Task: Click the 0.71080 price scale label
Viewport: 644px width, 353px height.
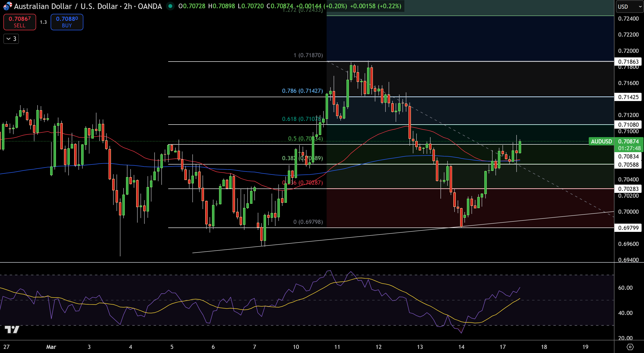Action: 628,125
